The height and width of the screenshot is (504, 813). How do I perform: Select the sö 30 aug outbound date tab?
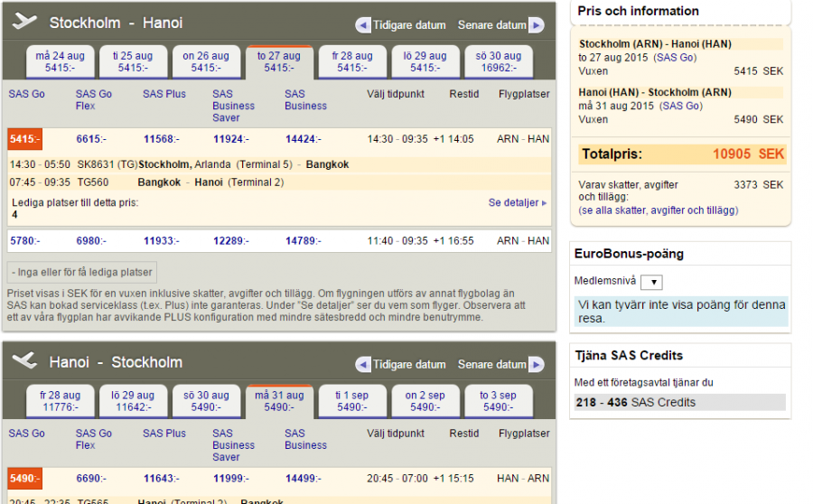point(498,61)
